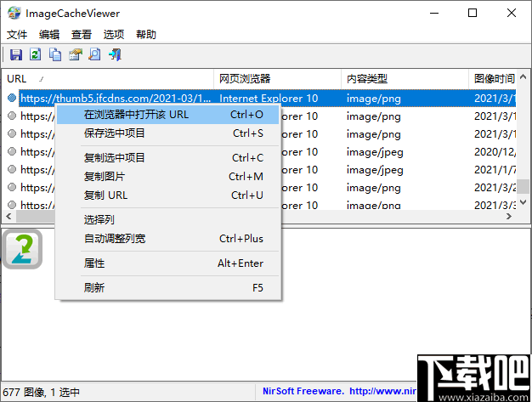Click the list's vertical scroll down arrow
Image resolution: width=532 pixels, height=402 pixels.
coord(524,202)
